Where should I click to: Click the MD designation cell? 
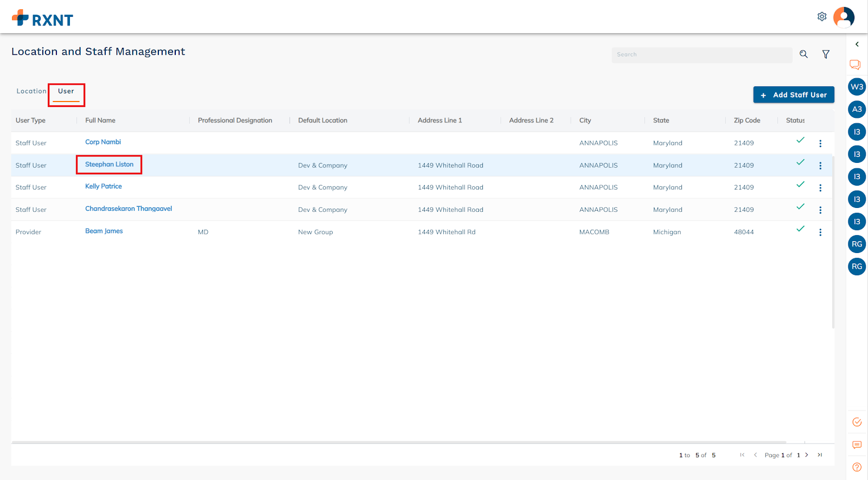coord(203,232)
